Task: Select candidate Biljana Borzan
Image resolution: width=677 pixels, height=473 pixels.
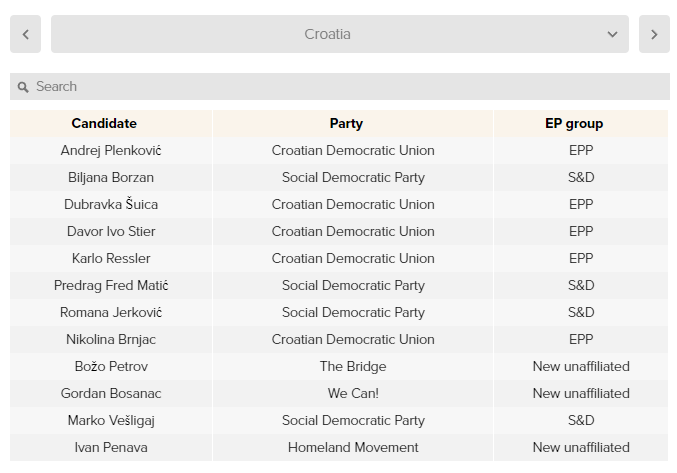Action: pos(111,178)
